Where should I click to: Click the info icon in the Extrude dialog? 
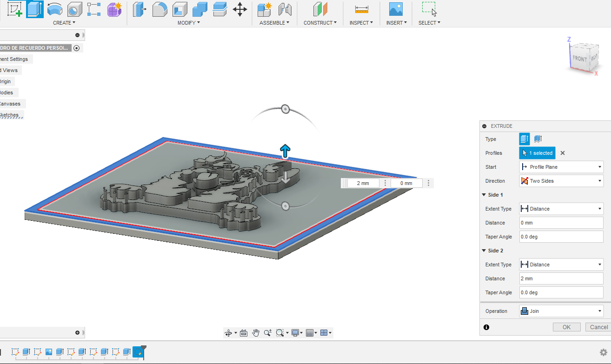[x=486, y=327]
